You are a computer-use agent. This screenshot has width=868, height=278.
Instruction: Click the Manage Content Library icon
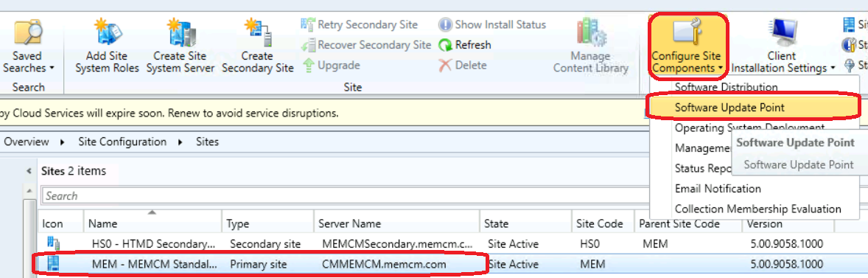coord(591,32)
